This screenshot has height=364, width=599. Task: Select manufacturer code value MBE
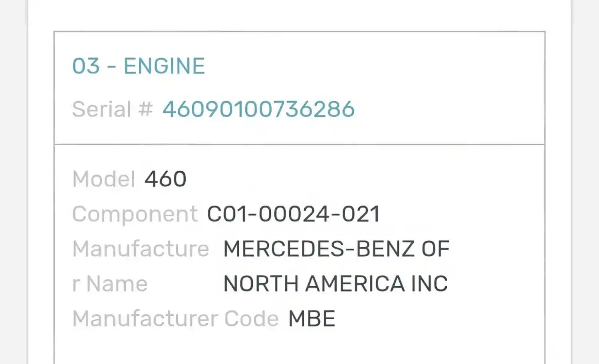[x=311, y=318]
